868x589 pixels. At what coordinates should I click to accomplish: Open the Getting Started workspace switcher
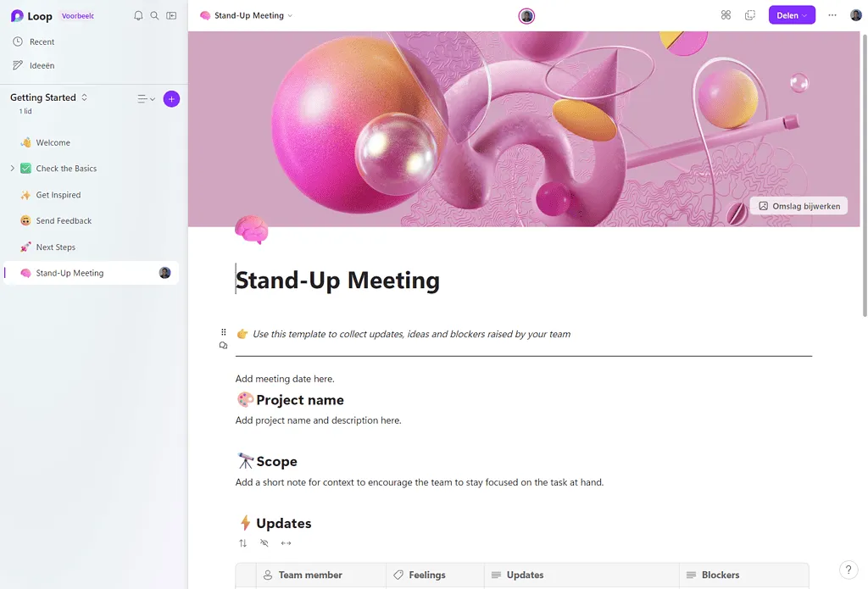coord(49,97)
